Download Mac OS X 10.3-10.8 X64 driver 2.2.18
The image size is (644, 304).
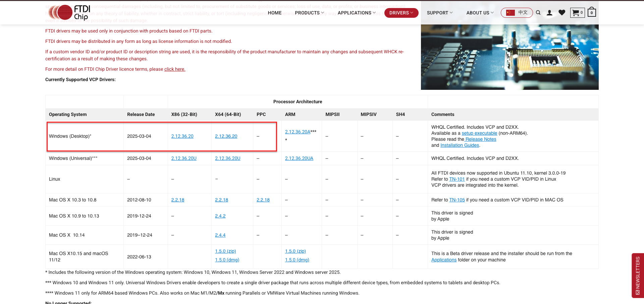221,200
